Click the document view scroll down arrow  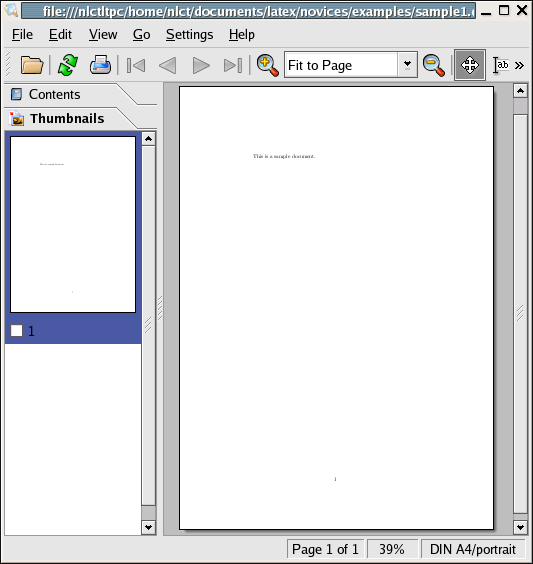[520, 528]
